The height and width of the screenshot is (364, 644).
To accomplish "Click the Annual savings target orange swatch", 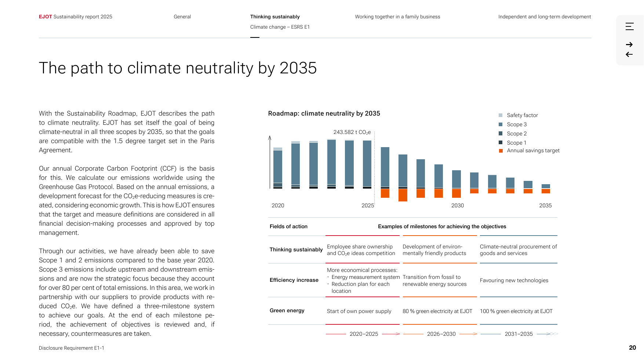I will [x=501, y=151].
